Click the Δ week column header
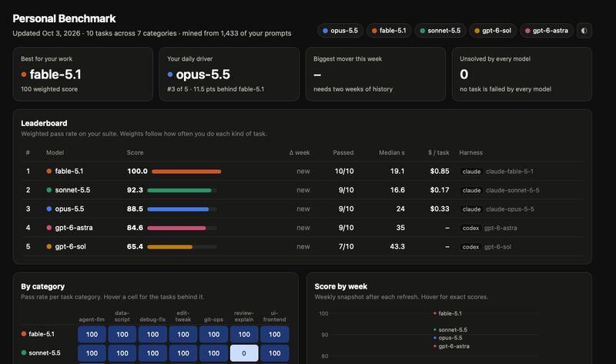Screen dimensions: 616x364 point(300,152)
